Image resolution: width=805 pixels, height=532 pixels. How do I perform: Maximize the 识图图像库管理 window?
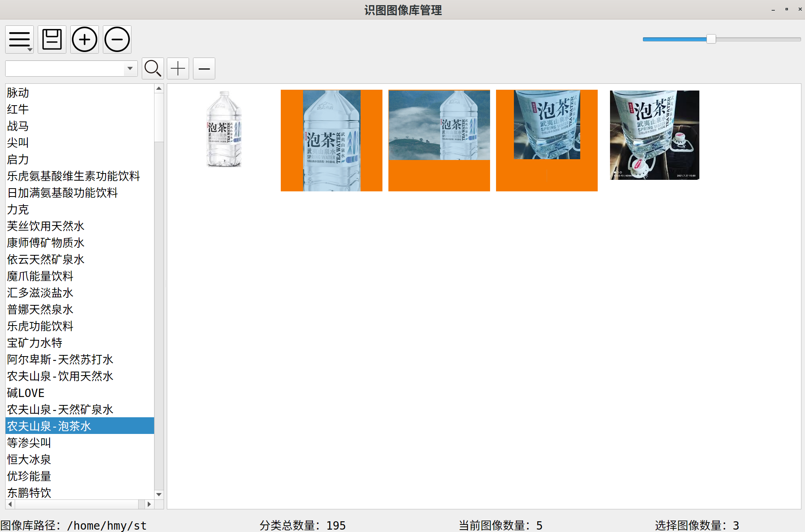(787, 9)
